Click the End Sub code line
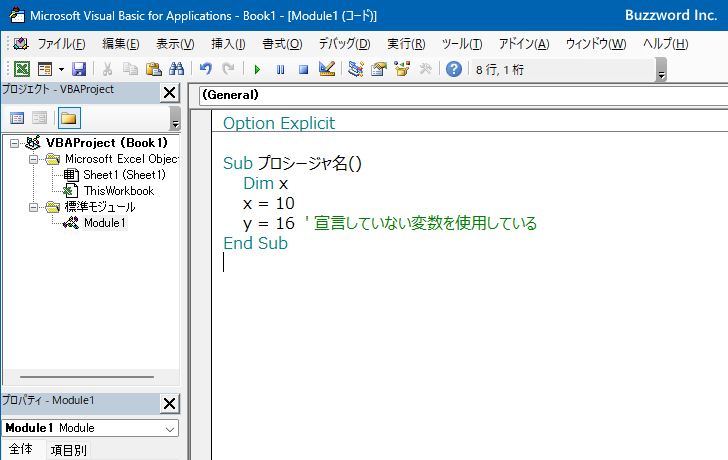The width and height of the screenshot is (728, 460). (255, 243)
